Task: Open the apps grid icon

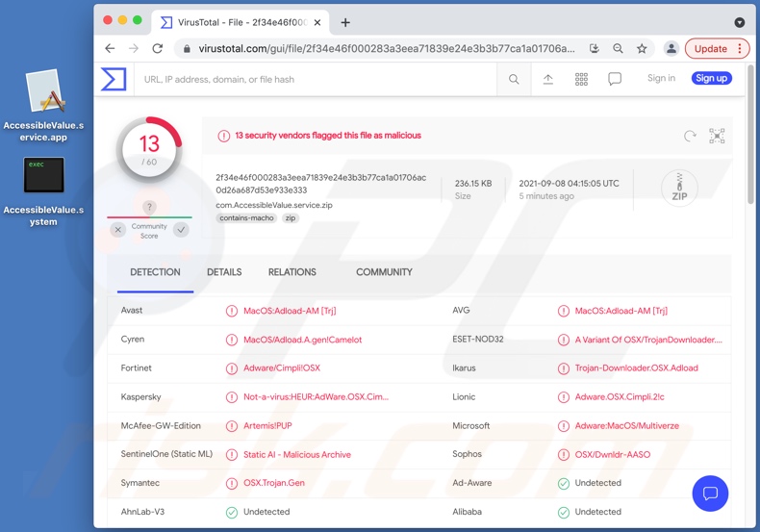Action: pyautogui.click(x=581, y=79)
